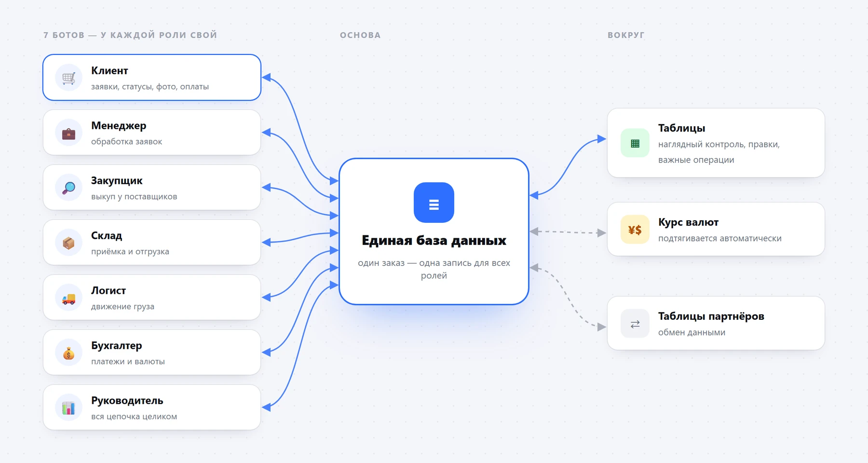Click the magnifying glass icon for Закупщик
The width and height of the screenshot is (868, 463).
click(69, 188)
